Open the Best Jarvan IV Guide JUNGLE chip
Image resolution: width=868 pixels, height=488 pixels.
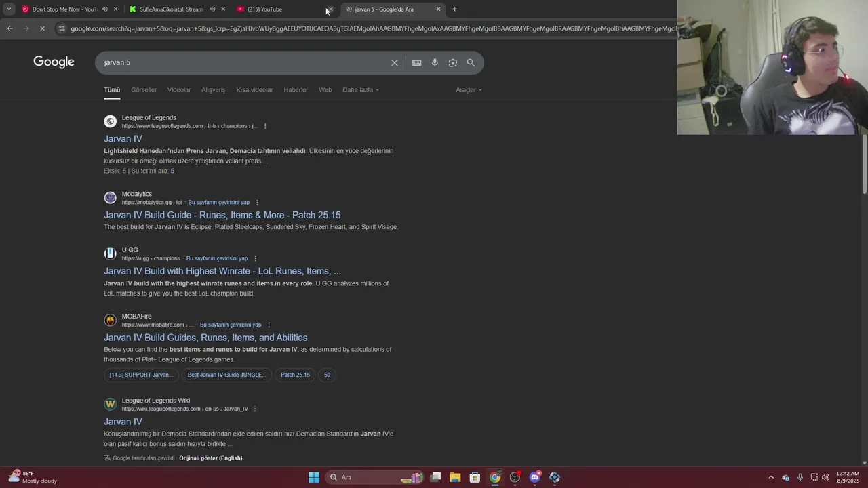tap(226, 375)
